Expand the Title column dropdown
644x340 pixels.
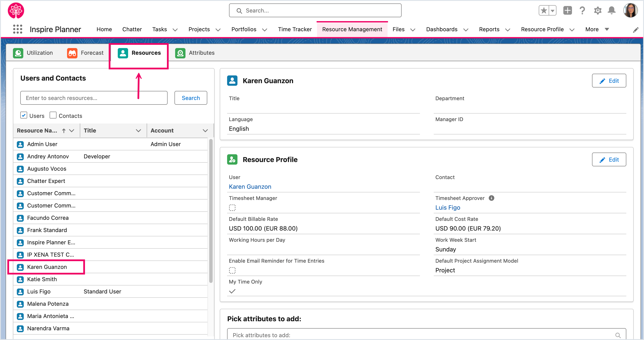138,131
